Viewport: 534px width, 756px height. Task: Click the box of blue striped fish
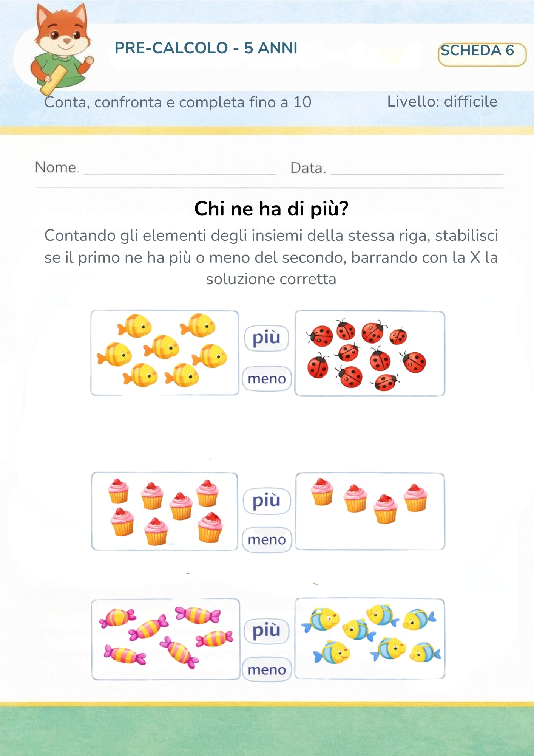[369, 638]
